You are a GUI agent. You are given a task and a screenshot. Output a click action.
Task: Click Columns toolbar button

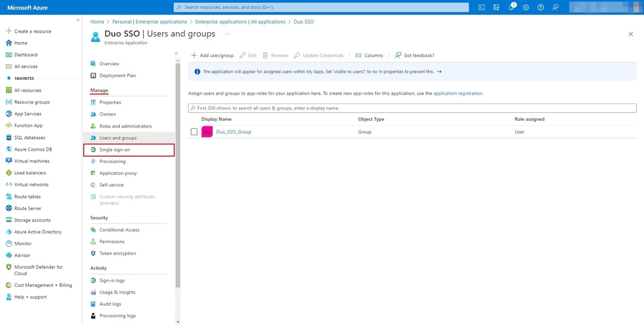click(369, 55)
